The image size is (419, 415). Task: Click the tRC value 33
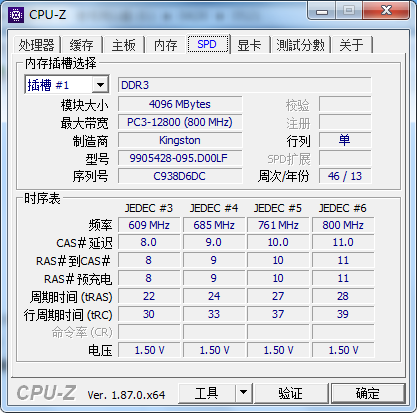coord(214,314)
